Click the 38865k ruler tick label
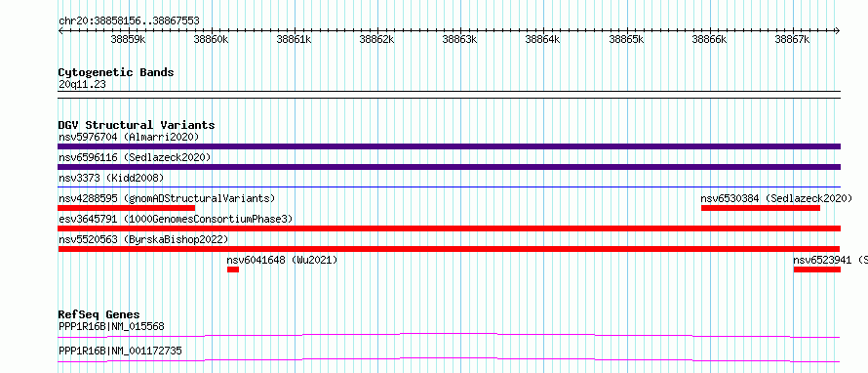 click(627, 39)
